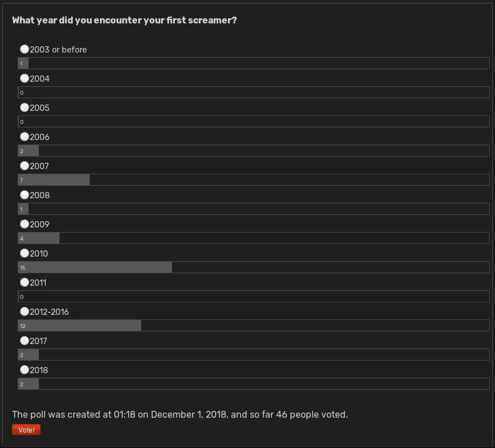Click the 2012-2016 results bar with 12 votes
495x448 pixels.
(x=254, y=326)
